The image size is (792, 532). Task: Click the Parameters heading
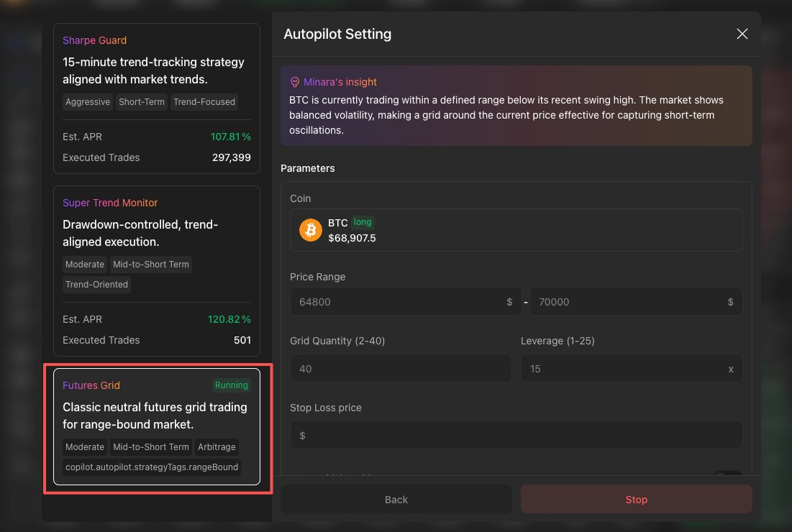click(x=308, y=168)
